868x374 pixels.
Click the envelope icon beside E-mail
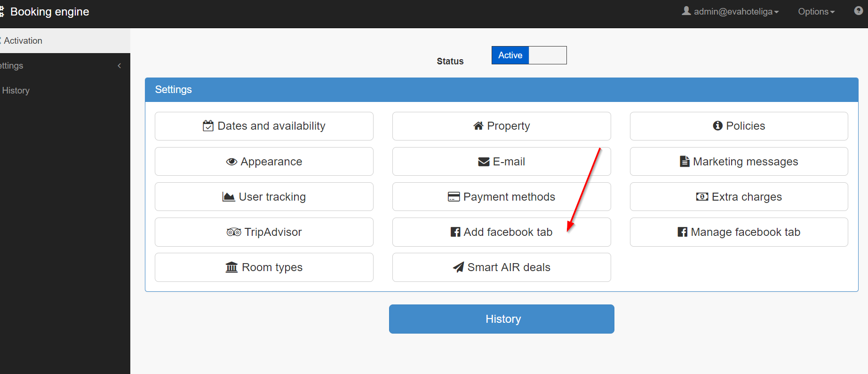tap(484, 162)
